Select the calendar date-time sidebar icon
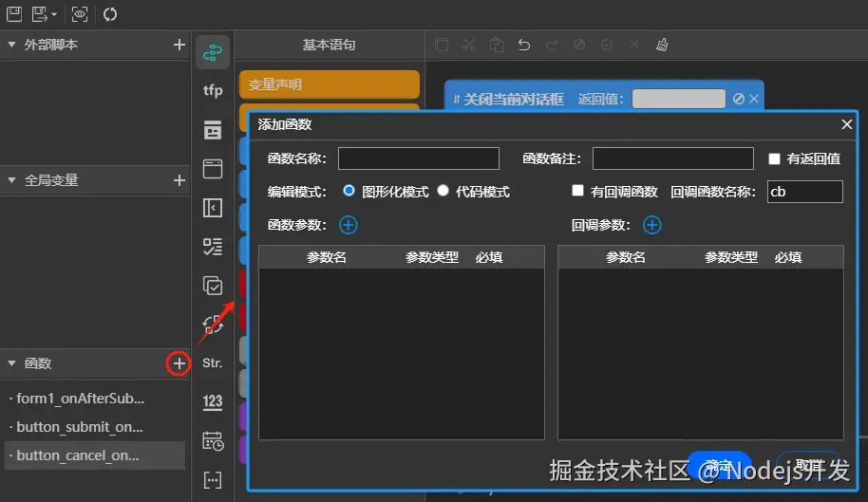The height and width of the screenshot is (502, 868). point(213,441)
